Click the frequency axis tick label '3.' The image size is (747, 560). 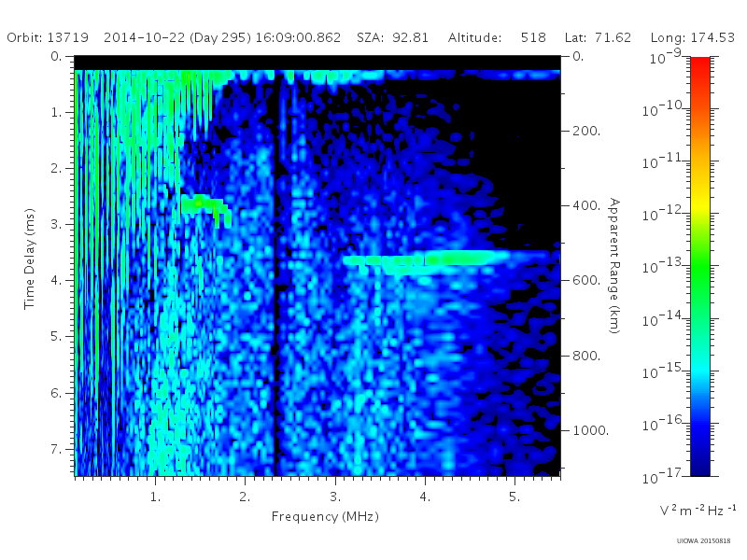click(x=335, y=497)
